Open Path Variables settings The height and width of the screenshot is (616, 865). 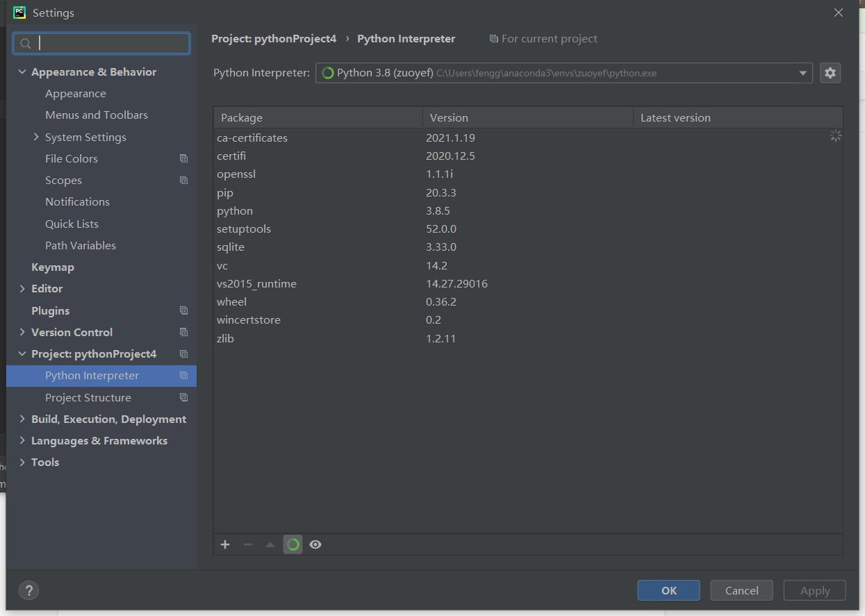click(x=81, y=245)
